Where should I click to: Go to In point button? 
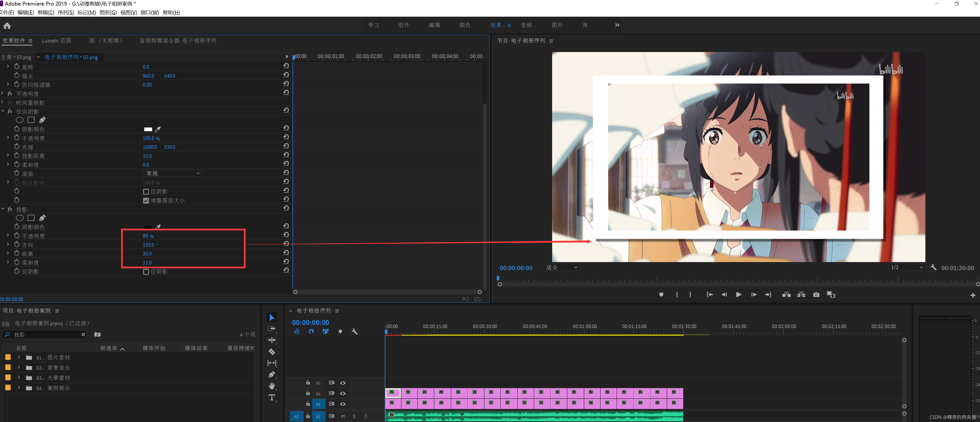pyautogui.click(x=709, y=294)
